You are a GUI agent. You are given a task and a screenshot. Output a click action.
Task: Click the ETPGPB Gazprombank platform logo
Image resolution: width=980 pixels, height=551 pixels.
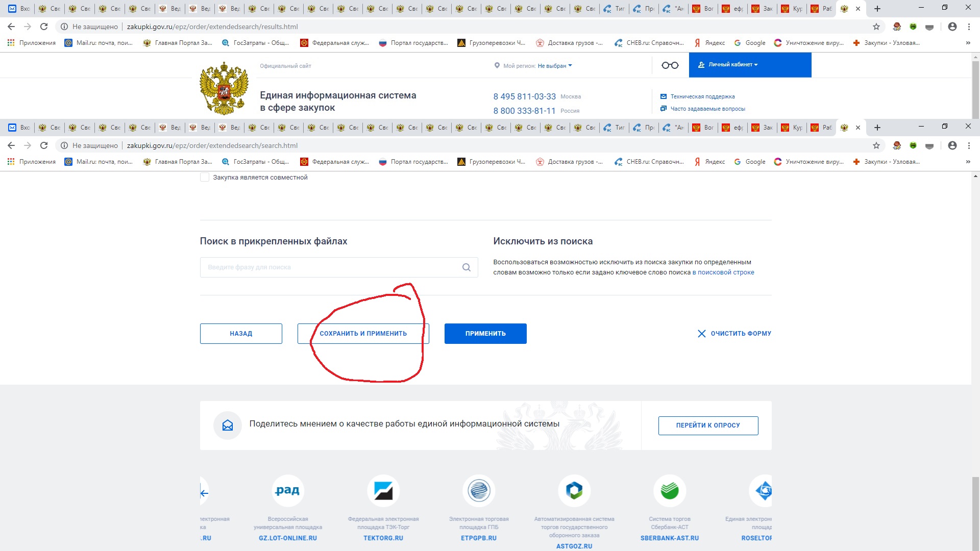pos(479,491)
